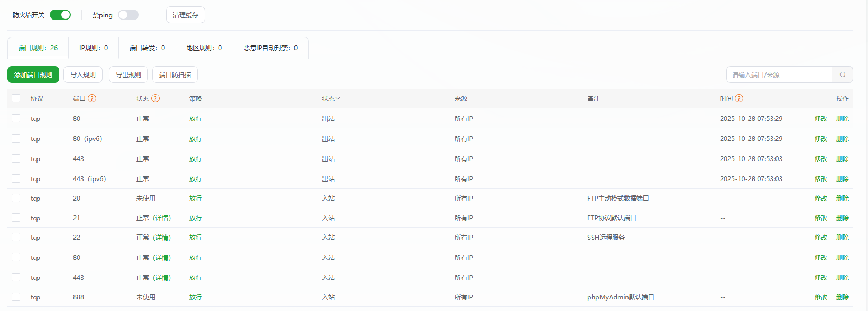The width and height of the screenshot is (868, 311).
Task: Switch to the 端口转发 tab
Action: point(147,48)
